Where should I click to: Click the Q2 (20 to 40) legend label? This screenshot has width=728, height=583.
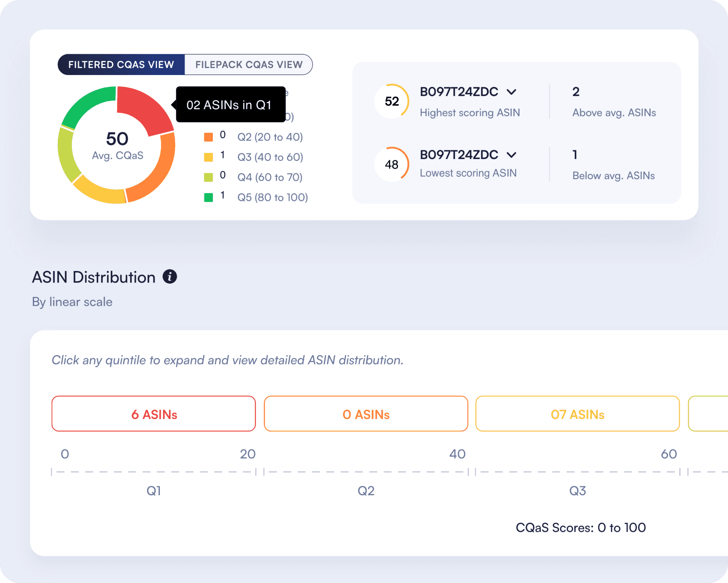pyautogui.click(x=270, y=137)
